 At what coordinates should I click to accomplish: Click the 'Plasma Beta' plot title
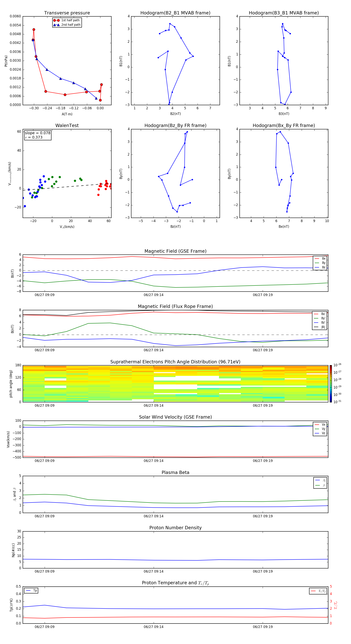click(175, 472)
